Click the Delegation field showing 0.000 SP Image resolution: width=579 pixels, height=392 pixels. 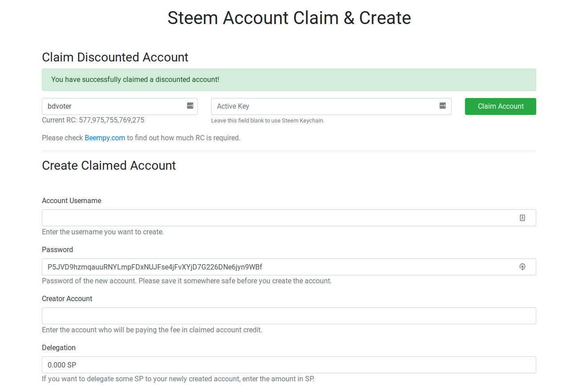click(289, 365)
